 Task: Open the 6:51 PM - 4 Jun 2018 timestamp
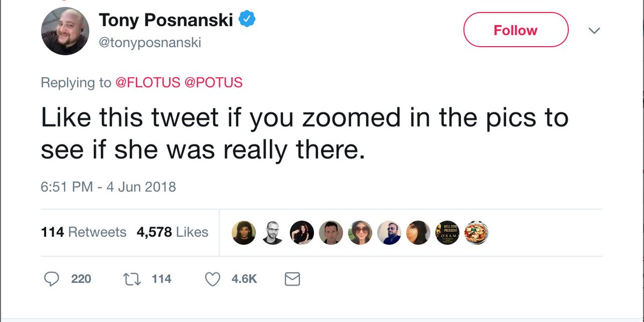coord(108,187)
